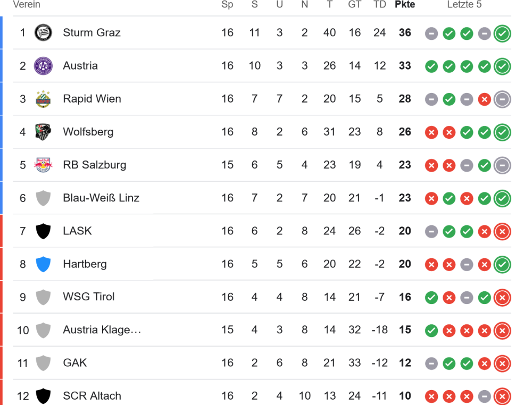532x405 pixels.
Task: Click the SCR Altach club badge
Action: tap(44, 395)
